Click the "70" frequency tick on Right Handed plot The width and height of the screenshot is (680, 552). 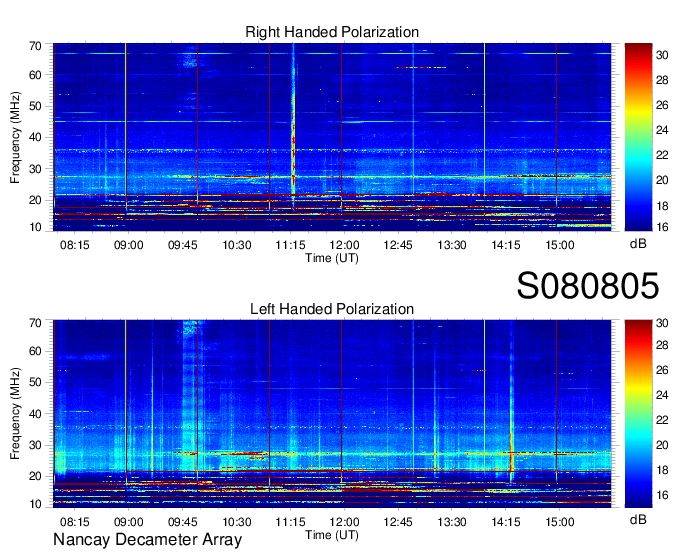(x=35, y=46)
